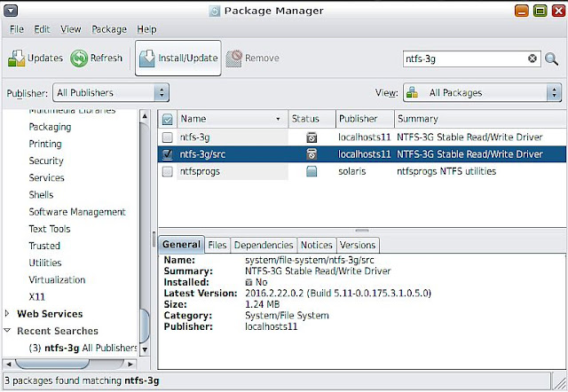Clear the ntfs-3g search text
The height and width of the screenshot is (392, 568).
click(532, 59)
